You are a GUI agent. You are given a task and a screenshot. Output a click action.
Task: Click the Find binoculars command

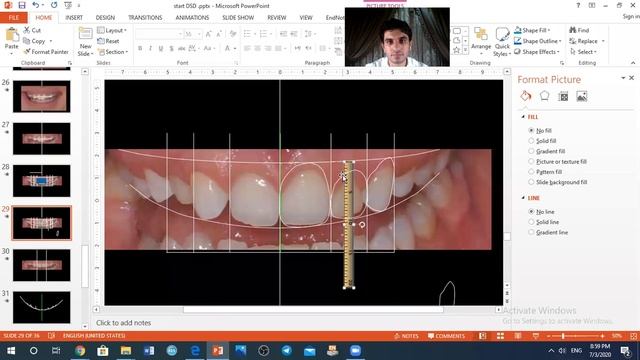pyautogui.click(x=579, y=30)
